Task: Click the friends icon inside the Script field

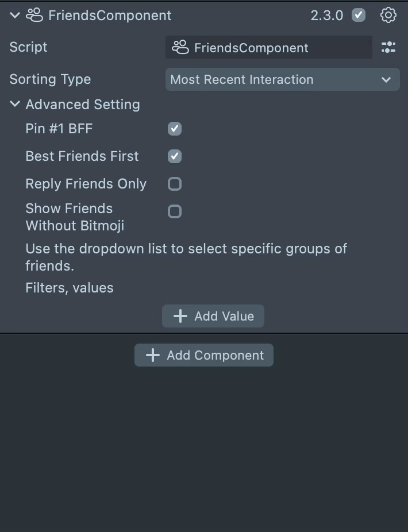Action: [x=180, y=48]
